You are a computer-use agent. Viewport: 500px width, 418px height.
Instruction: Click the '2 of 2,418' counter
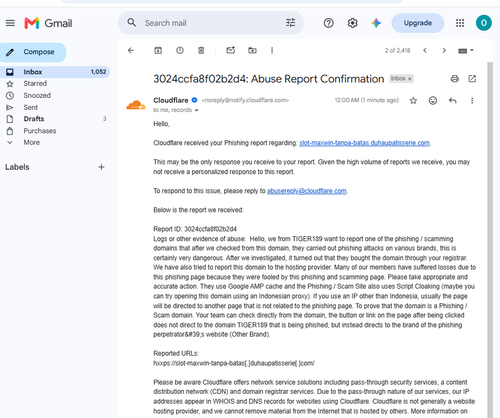(x=397, y=51)
